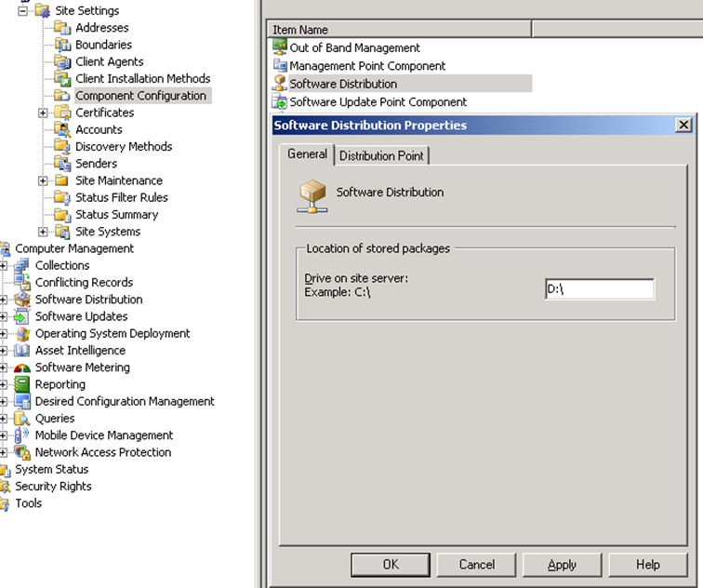This screenshot has width=703, height=588.
Task: Click the Site Settings folder icon
Action: [43, 10]
